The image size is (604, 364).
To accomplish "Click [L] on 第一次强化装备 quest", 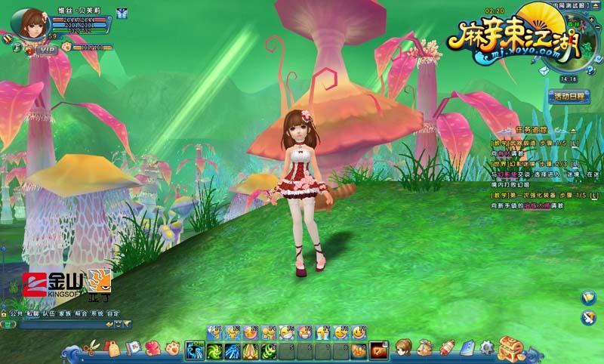I will coord(593,196).
